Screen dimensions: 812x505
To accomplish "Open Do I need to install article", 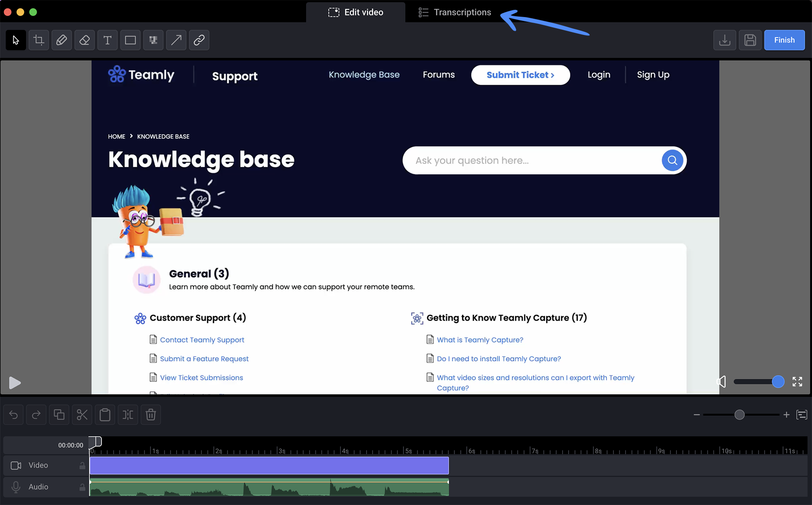I will 499,359.
